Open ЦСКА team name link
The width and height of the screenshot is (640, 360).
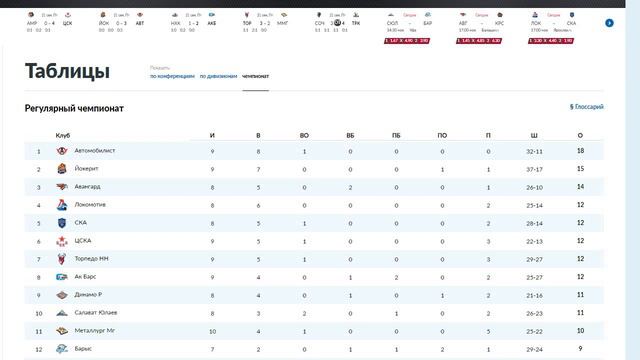(83, 240)
